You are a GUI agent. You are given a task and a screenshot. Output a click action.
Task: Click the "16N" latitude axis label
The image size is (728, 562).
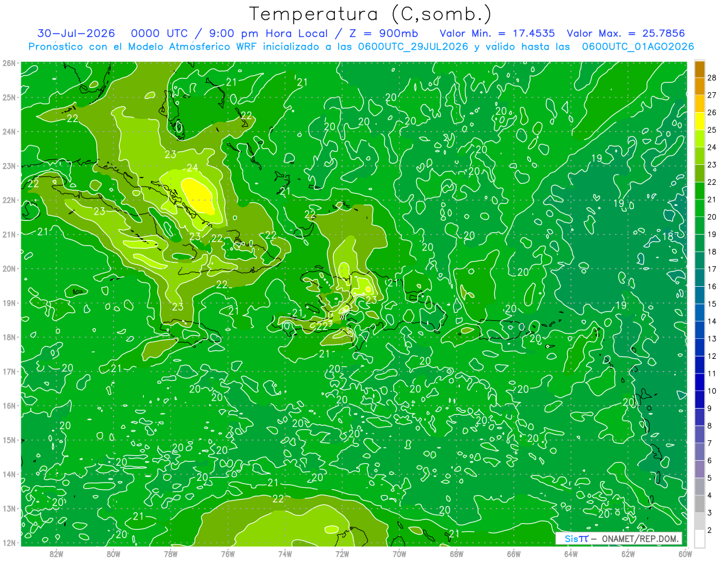point(9,406)
